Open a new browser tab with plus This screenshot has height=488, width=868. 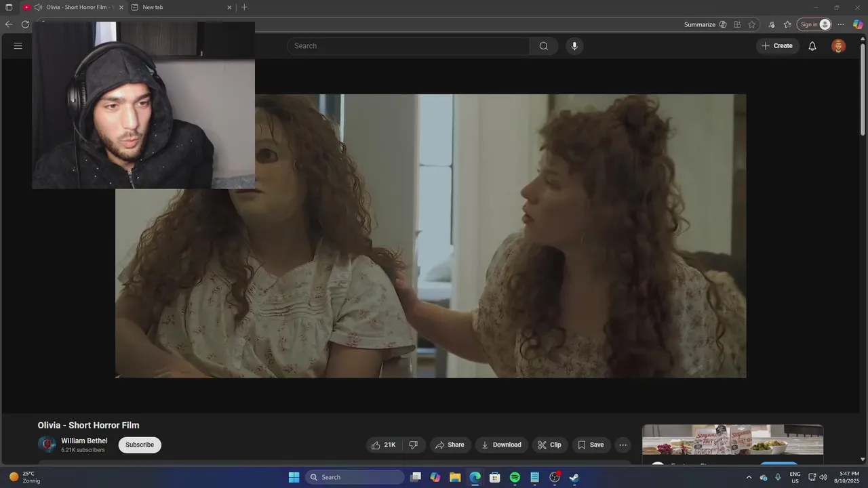tap(244, 7)
